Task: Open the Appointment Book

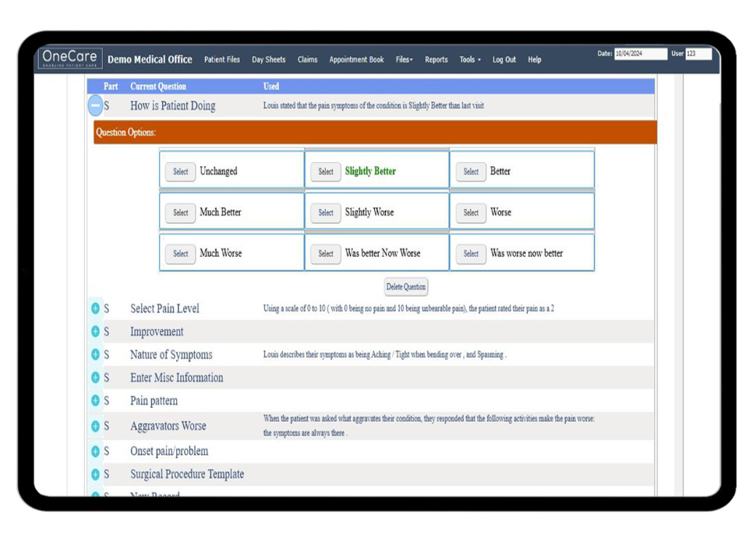Action: click(356, 59)
